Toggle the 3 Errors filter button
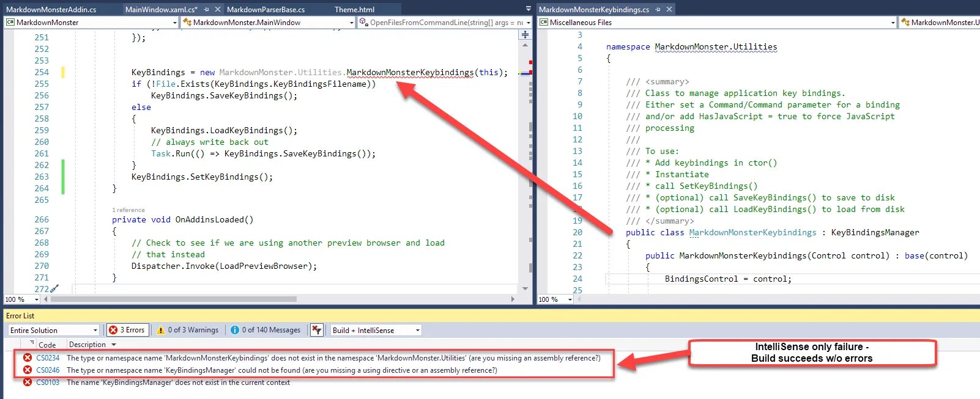 (127, 330)
